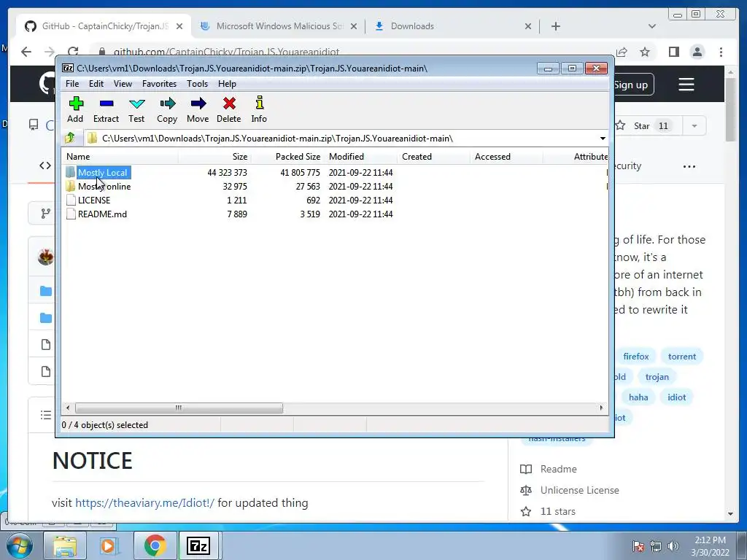Click the trojan topic tag
747x560 pixels.
pyautogui.click(x=657, y=377)
